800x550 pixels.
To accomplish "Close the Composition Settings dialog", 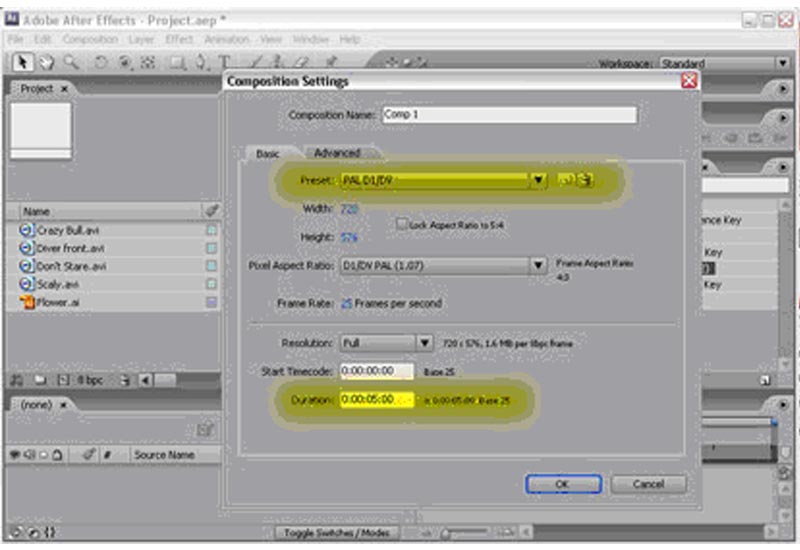I will (689, 81).
